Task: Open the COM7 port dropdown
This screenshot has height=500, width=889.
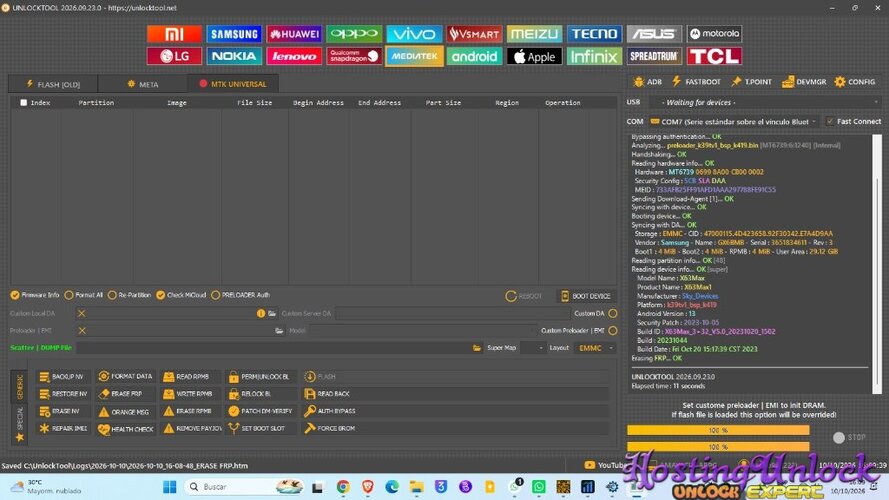Action: click(733, 121)
